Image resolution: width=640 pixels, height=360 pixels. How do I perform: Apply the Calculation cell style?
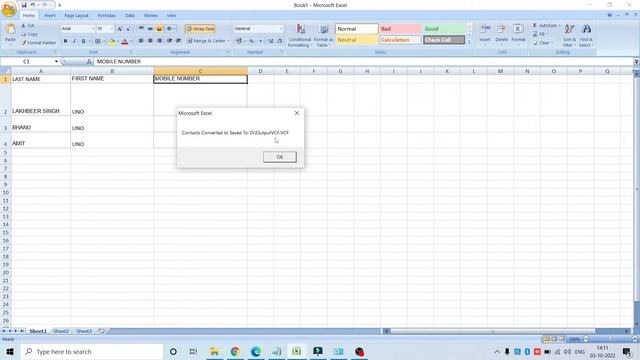point(400,40)
